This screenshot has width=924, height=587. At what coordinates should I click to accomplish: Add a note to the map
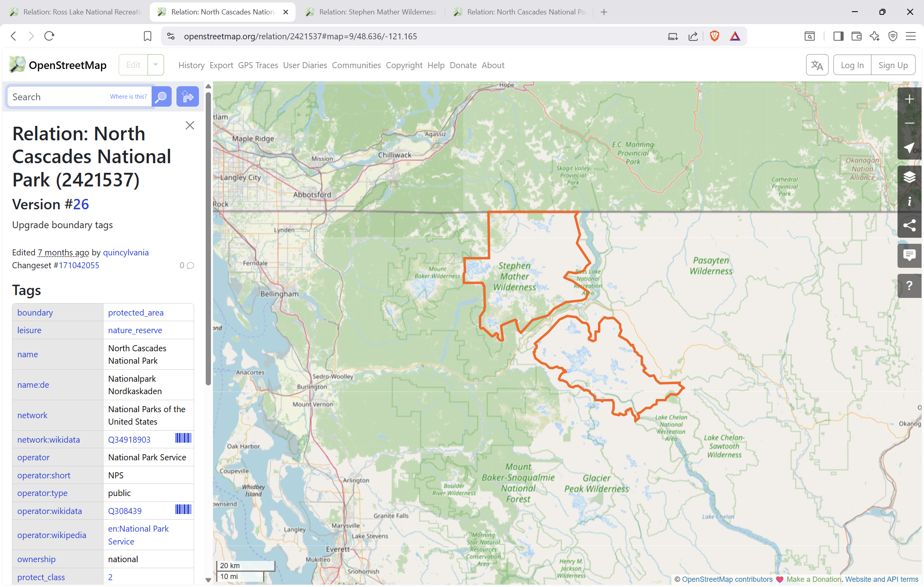pyautogui.click(x=909, y=255)
